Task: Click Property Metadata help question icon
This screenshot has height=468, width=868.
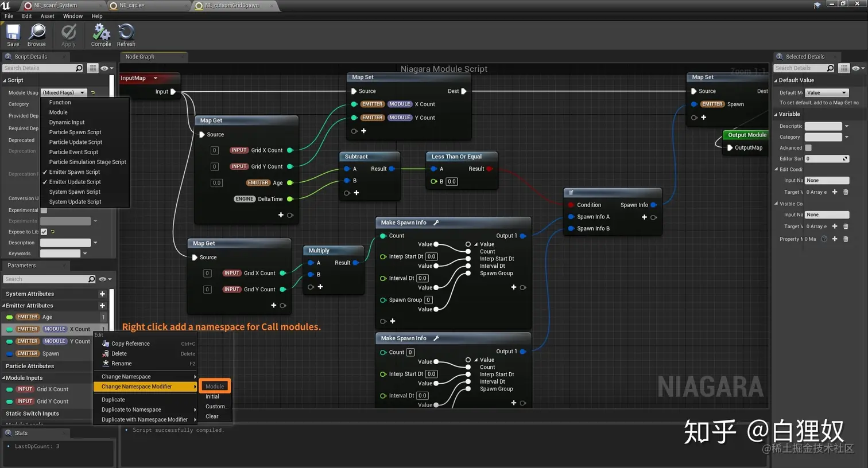Action: point(824,239)
